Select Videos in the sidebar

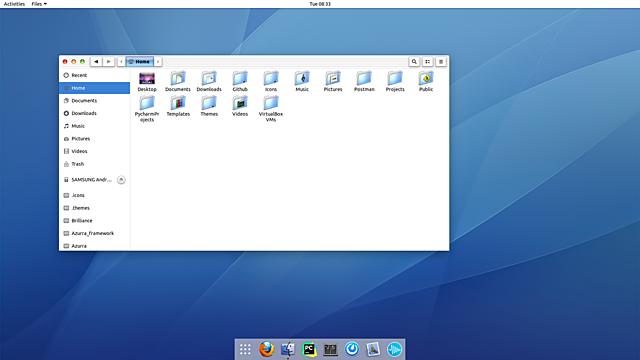pos(94,151)
